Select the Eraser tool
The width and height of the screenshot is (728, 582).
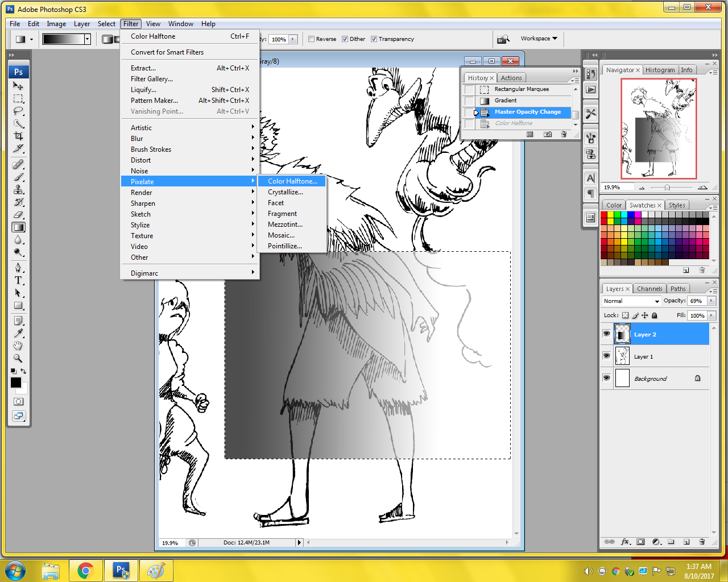(x=18, y=215)
